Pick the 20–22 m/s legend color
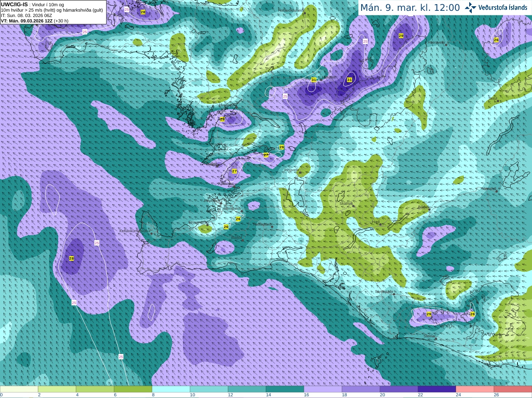Image resolution: width=532 pixels, height=398 pixels. 399,389
